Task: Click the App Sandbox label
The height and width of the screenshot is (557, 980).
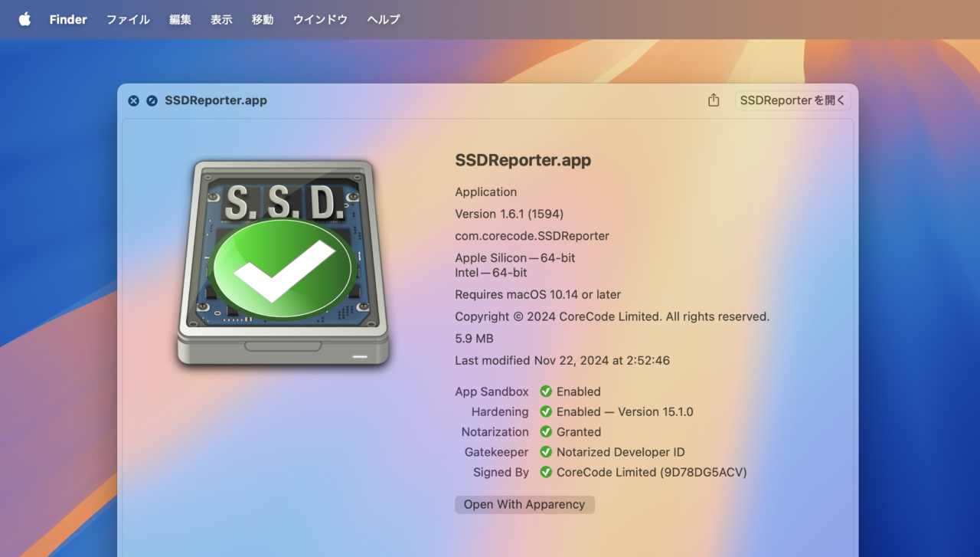Action: [x=492, y=392]
